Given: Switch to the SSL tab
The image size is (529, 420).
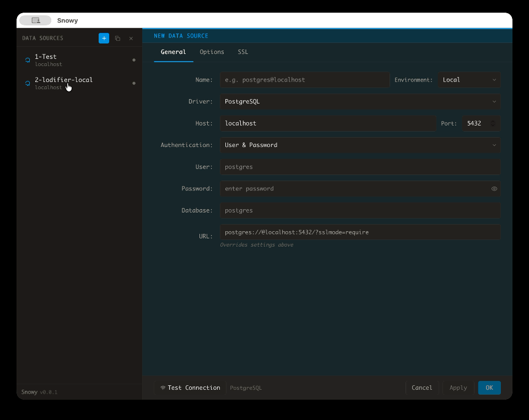Looking at the screenshot, I should point(242,52).
